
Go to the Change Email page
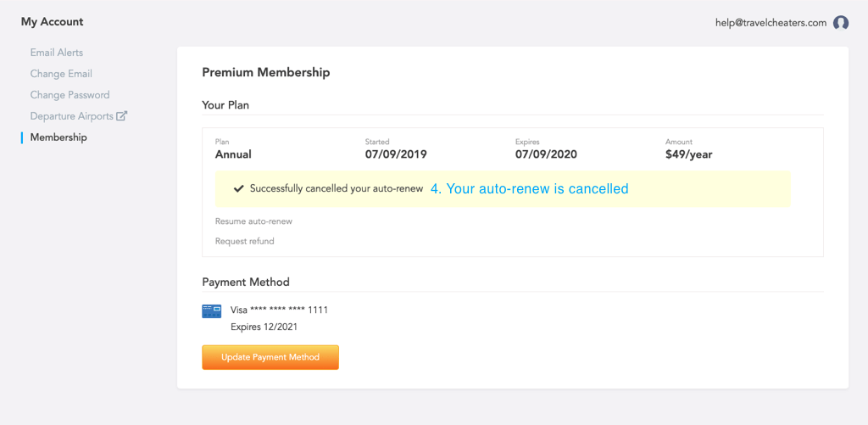61,74
